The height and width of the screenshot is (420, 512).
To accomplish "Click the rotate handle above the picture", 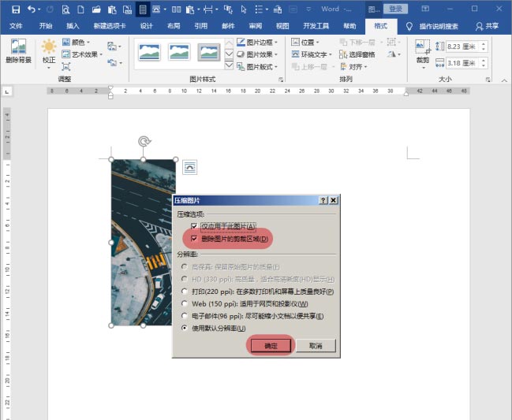I will pos(143,142).
